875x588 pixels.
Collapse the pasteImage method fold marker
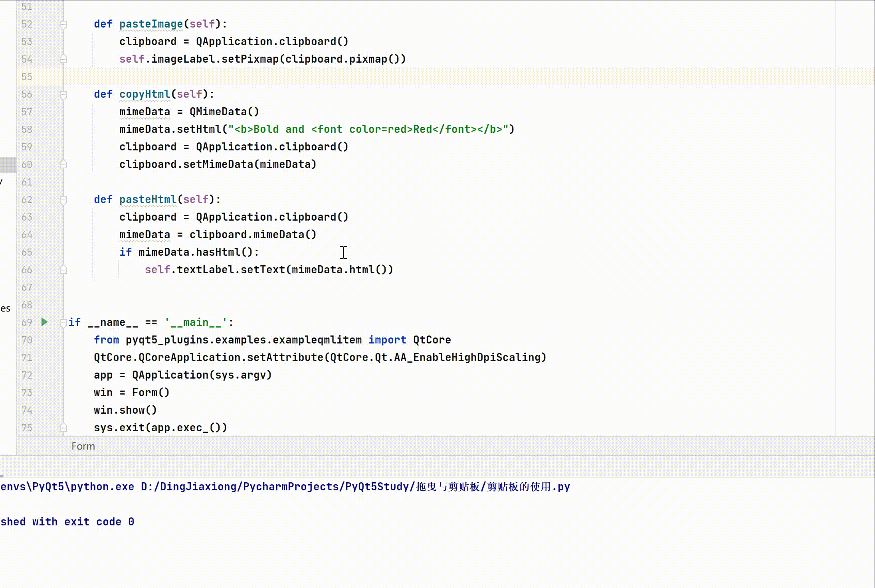point(63,24)
